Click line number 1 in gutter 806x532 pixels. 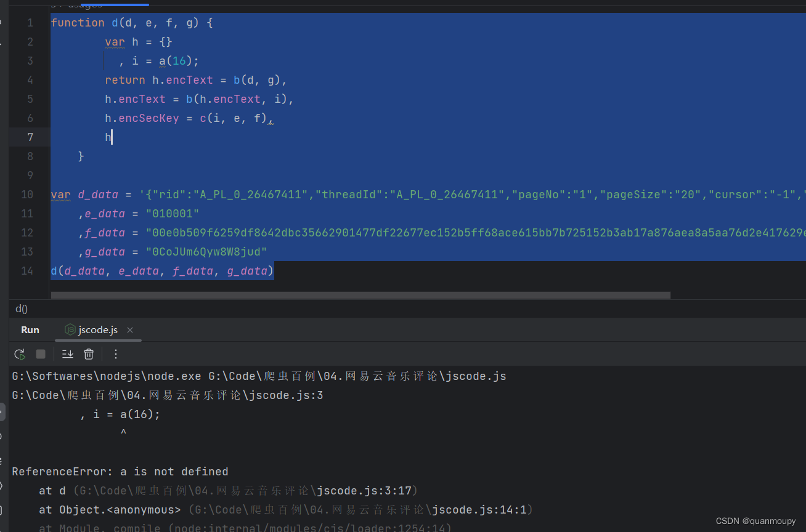click(x=30, y=23)
